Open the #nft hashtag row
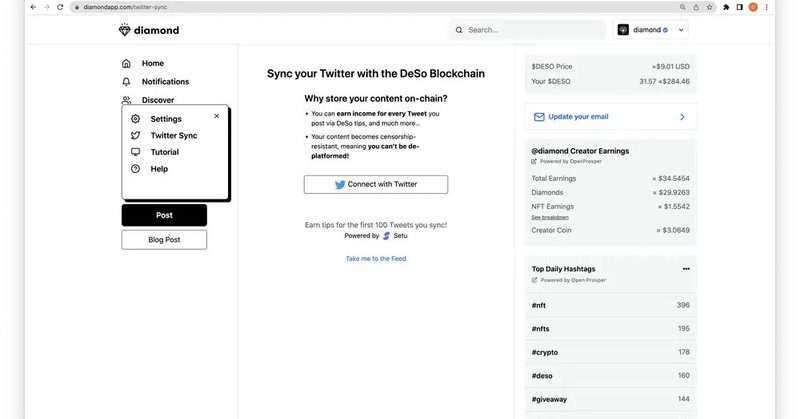The image size is (800, 419). point(611,305)
